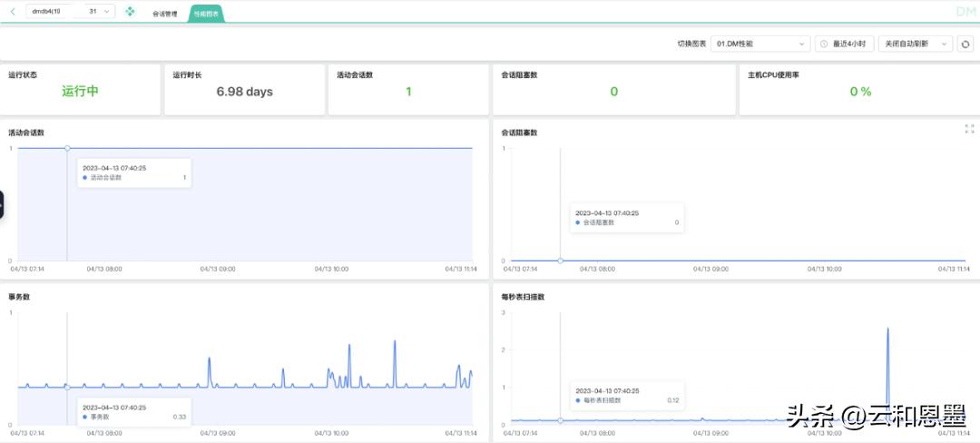Click 04/13 08:00 axis label on 事务数 chart
Viewport: 980px width, 443px height.
click(103, 433)
